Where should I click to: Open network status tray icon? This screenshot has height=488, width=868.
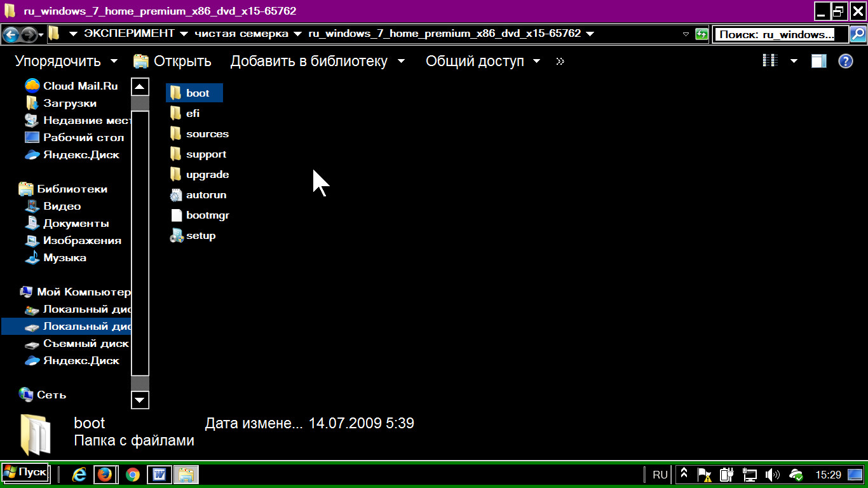750,475
